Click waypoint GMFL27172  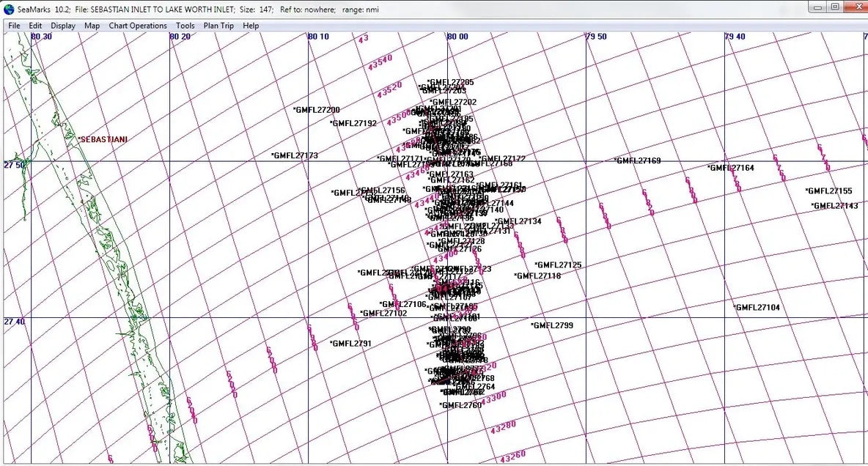click(x=502, y=159)
